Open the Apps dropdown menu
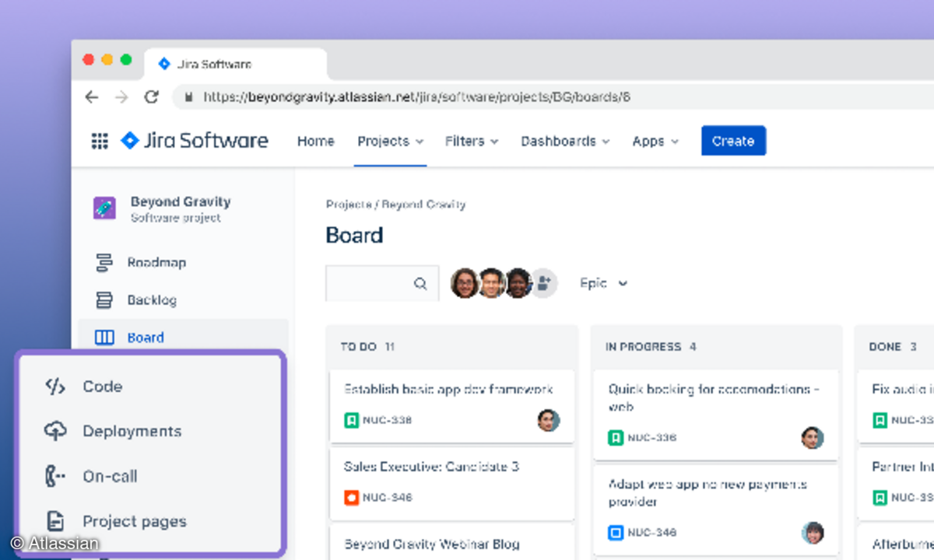Image resolution: width=934 pixels, height=560 pixels. [x=655, y=141]
